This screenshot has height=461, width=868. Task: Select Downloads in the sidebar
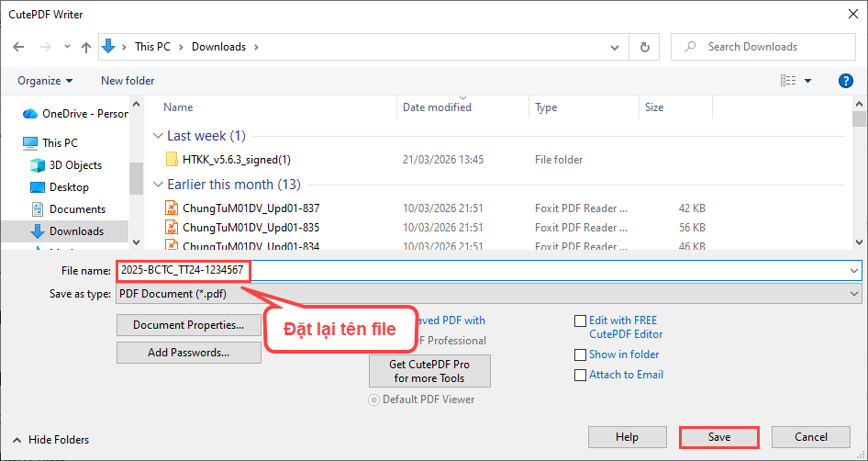pyautogui.click(x=64, y=231)
